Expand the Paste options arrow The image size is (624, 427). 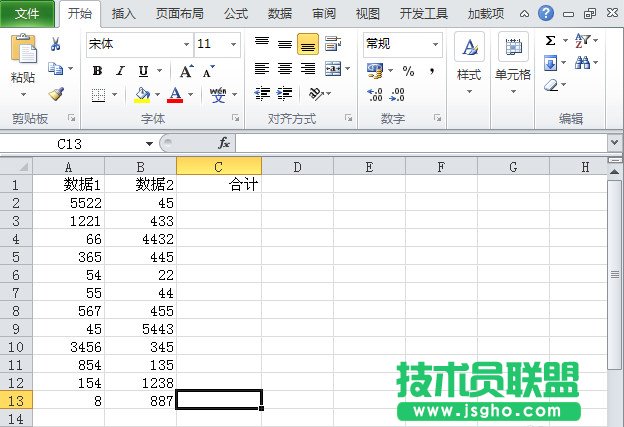(23, 95)
